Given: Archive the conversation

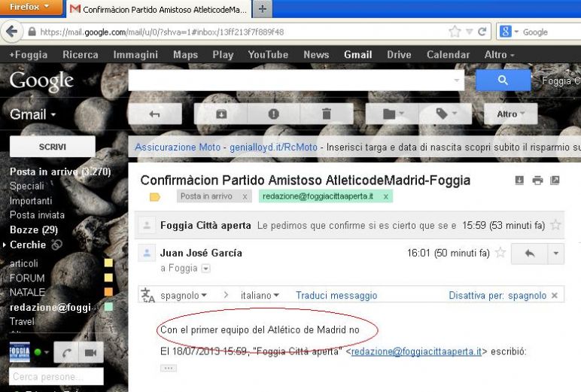Looking at the screenshot, I should (x=221, y=114).
